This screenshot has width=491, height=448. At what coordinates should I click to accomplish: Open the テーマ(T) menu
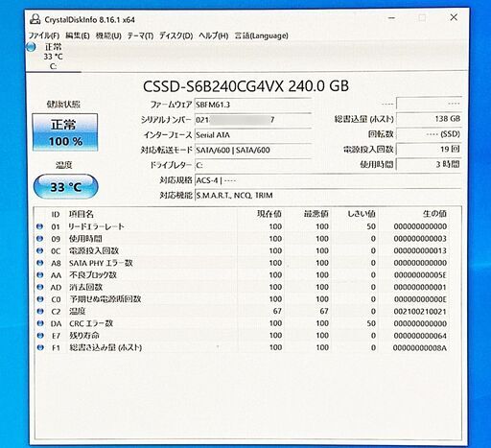140,35
